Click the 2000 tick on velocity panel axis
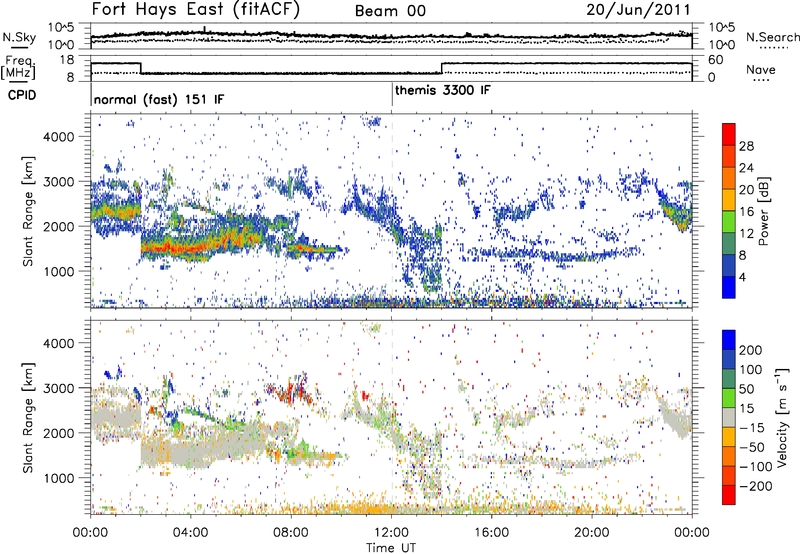The image size is (800, 554). click(x=59, y=433)
